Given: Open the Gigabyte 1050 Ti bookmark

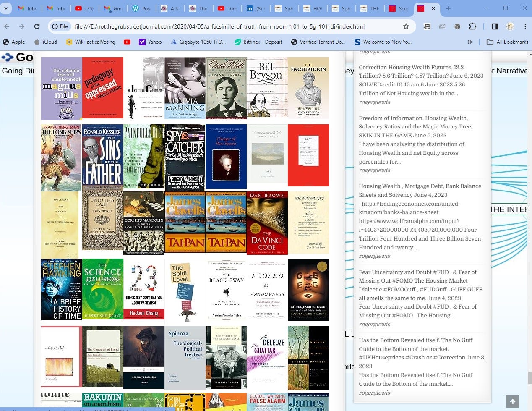Looking at the screenshot, I should (198, 42).
